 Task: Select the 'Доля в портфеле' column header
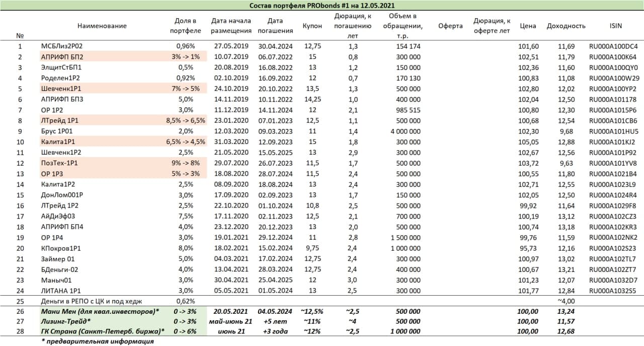[x=187, y=26]
